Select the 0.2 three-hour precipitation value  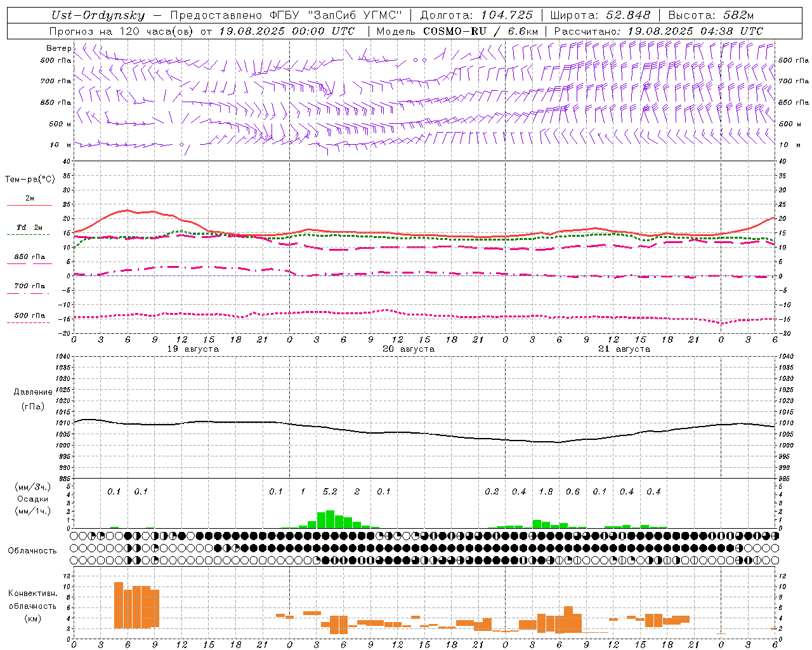point(492,492)
